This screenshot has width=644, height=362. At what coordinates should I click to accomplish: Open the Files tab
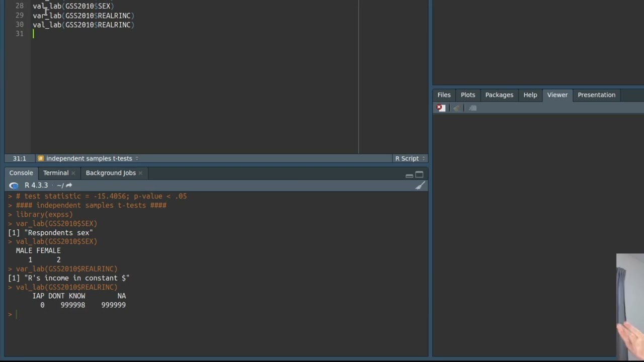444,95
